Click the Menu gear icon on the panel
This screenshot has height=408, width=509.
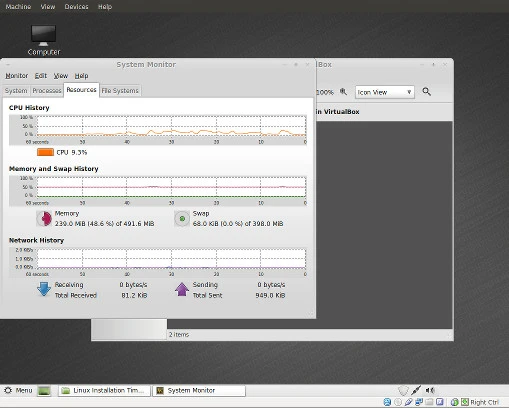pos(8,390)
